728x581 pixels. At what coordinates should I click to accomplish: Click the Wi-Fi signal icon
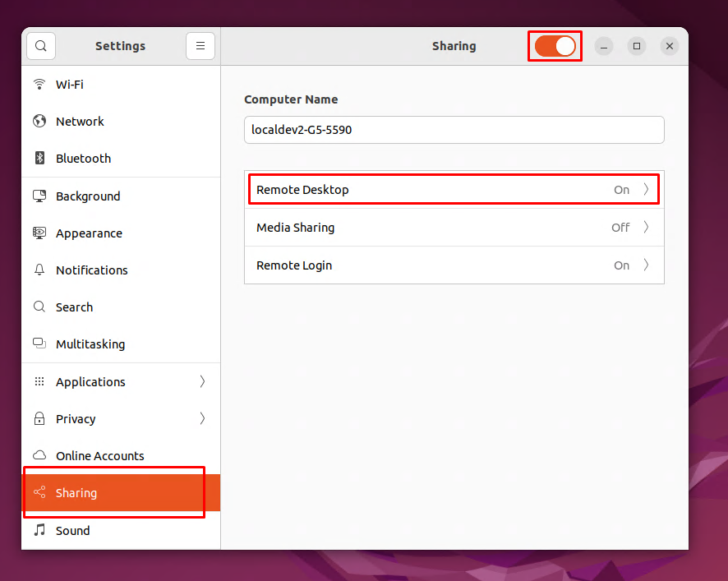click(x=39, y=84)
